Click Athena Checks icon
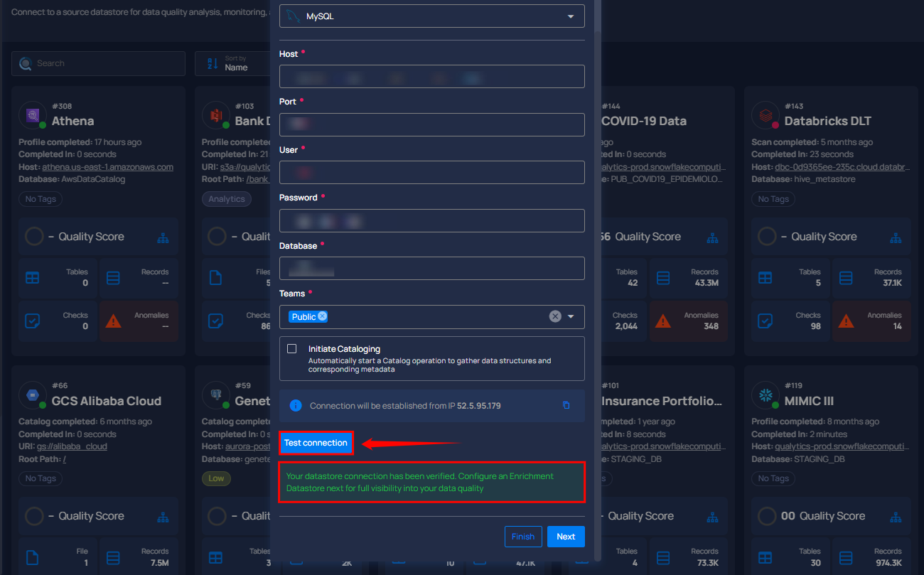The image size is (924, 575). tap(33, 321)
